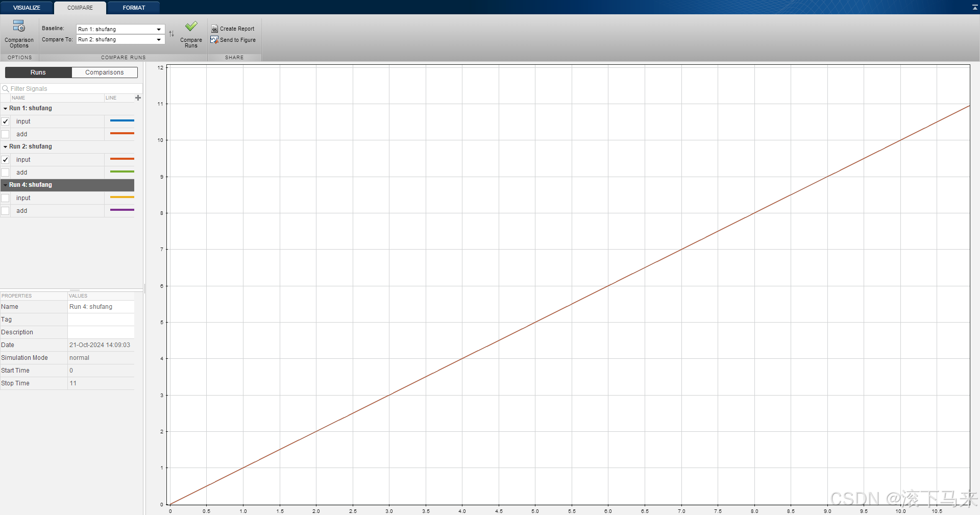This screenshot has height=515, width=980.
Task: Click the swap Baseline and Compare To arrows icon
Action: tap(171, 34)
